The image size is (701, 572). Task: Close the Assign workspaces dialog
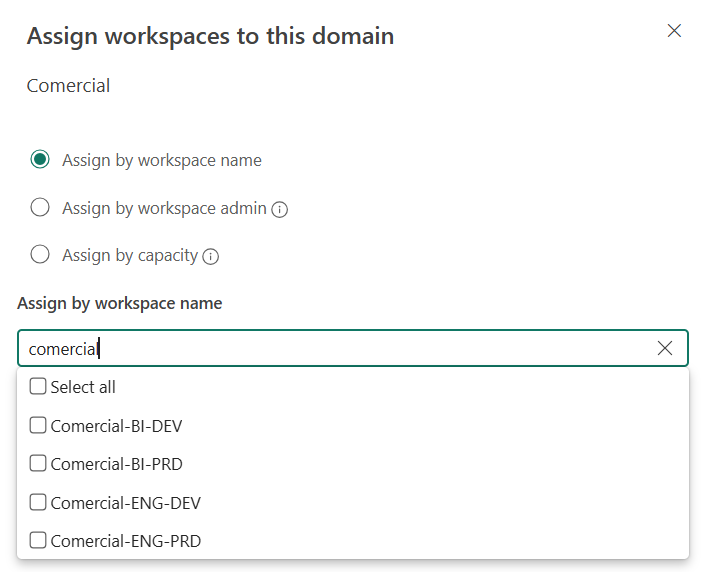tap(674, 31)
